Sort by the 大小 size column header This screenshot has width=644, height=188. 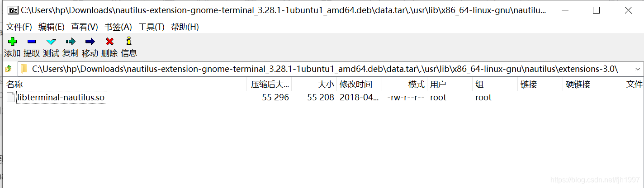(326, 85)
